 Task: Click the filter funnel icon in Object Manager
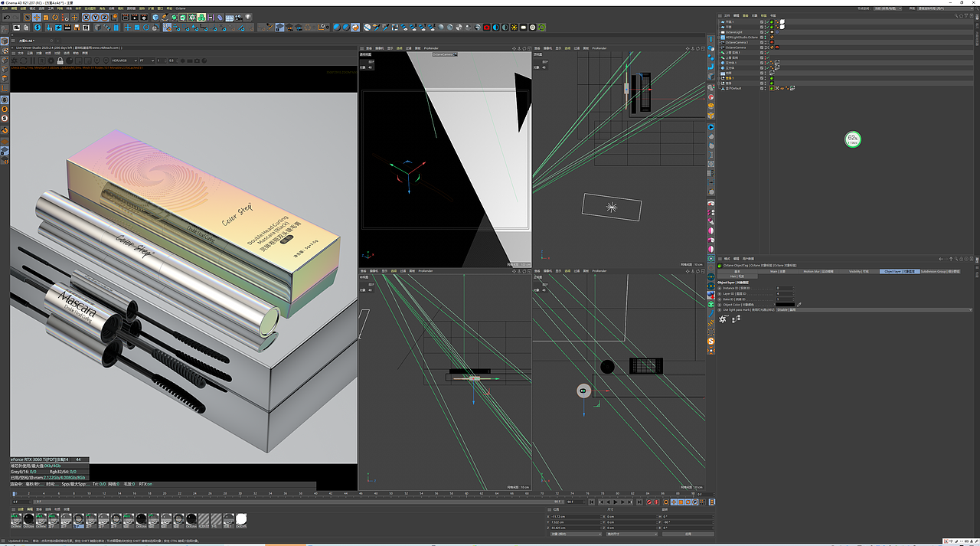(x=966, y=15)
